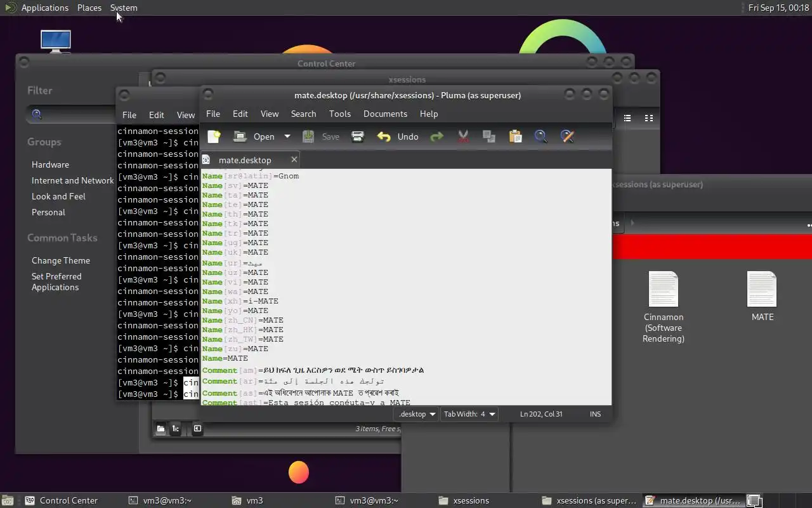Click the Control Center filter search field
Image resolution: width=812 pixels, height=508 pixels.
point(71,115)
